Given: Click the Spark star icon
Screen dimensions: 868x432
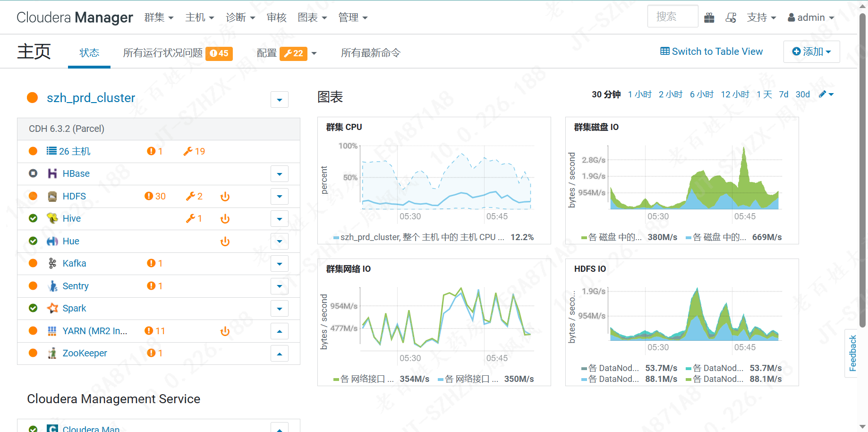Looking at the screenshot, I should (x=52, y=308).
